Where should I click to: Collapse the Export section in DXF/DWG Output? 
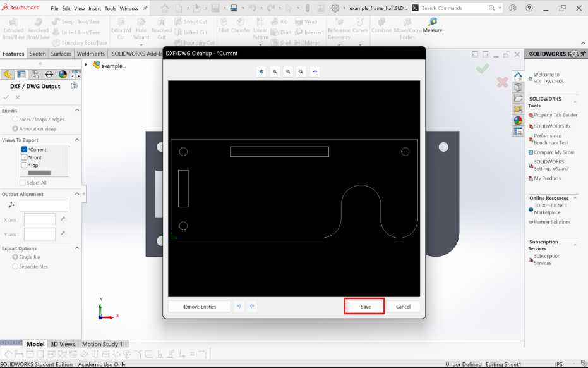pos(77,110)
